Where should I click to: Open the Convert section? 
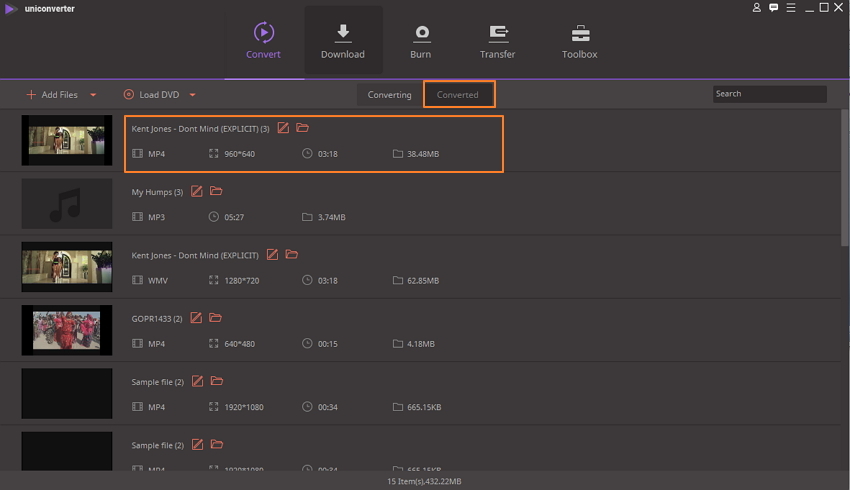tap(263, 41)
